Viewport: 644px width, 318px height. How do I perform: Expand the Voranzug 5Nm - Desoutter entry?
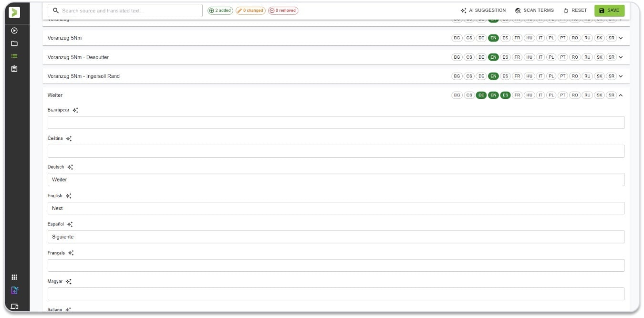[621, 57]
